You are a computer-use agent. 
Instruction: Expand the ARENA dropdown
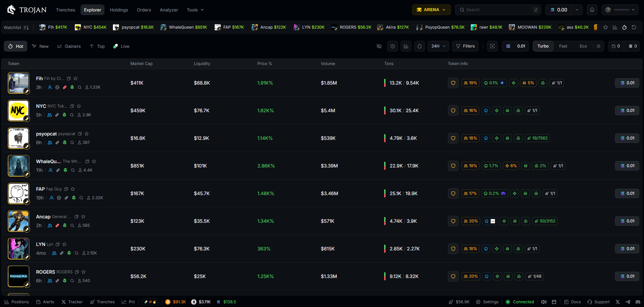[431, 10]
